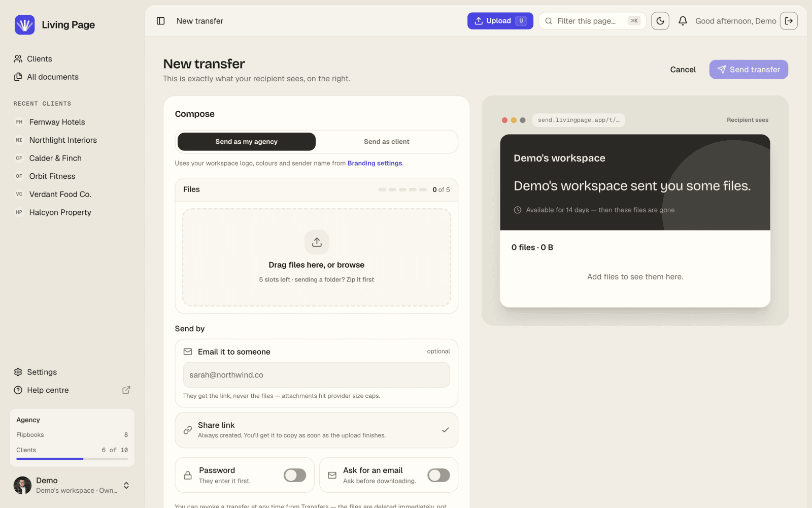This screenshot has height=508, width=812.
Task: Open notifications bell icon
Action: click(683, 21)
